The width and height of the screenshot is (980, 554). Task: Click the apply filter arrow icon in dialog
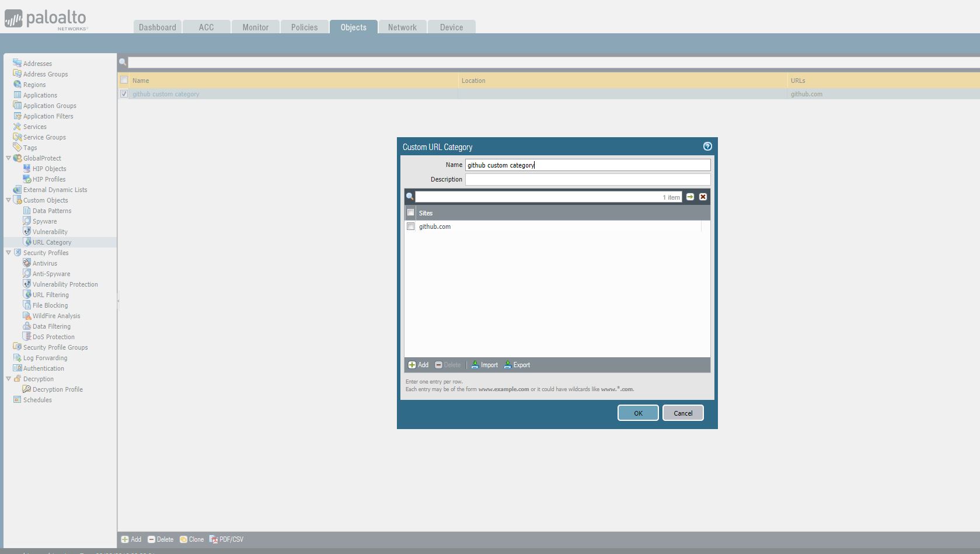[690, 197]
